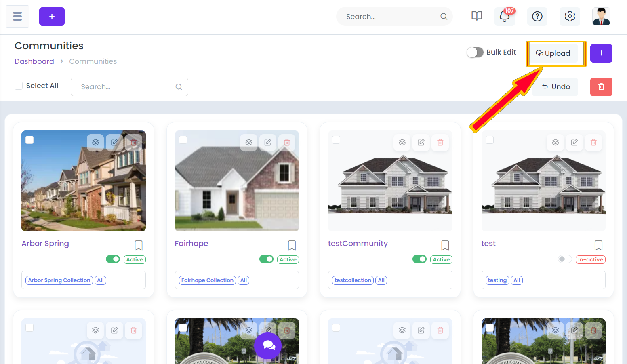Open Arbor Spring community thumbnail
Image resolution: width=627 pixels, height=364 pixels.
(84, 181)
